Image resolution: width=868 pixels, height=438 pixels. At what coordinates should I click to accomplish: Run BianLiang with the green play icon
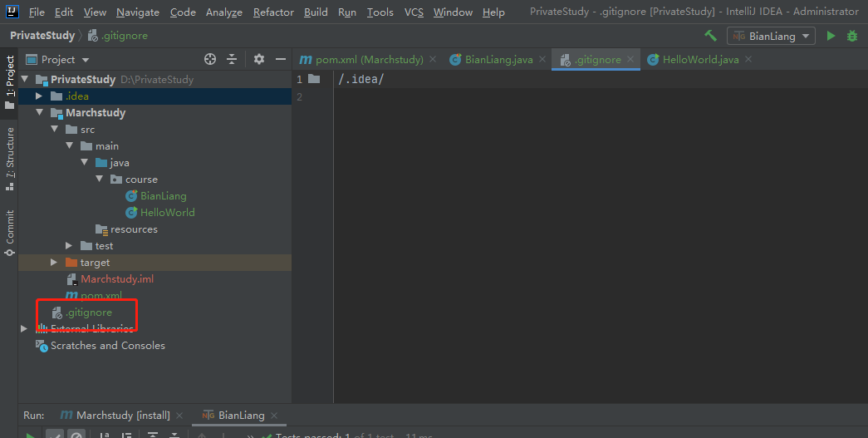(x=831, y=36)
